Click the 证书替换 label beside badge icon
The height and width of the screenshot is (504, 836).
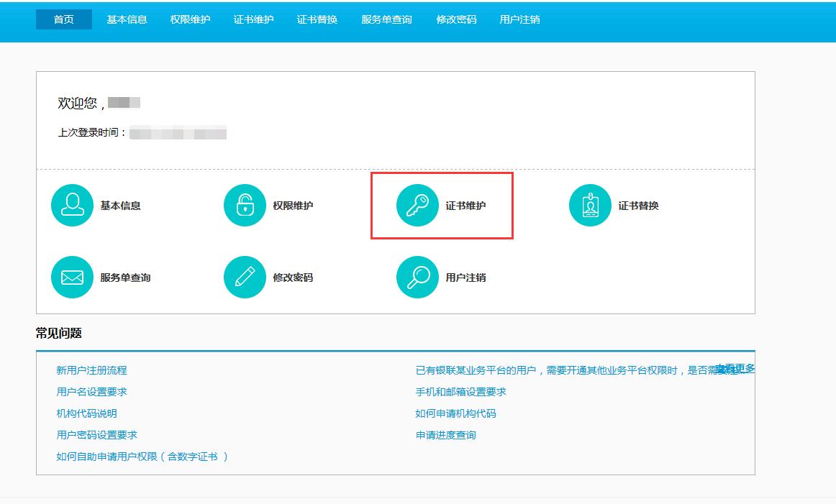pos(639,206)
